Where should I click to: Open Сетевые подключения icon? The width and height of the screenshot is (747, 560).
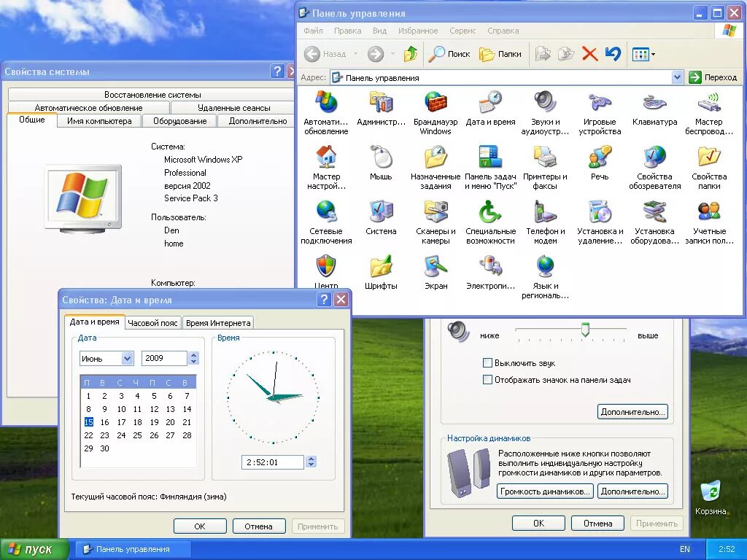[326, 222]
